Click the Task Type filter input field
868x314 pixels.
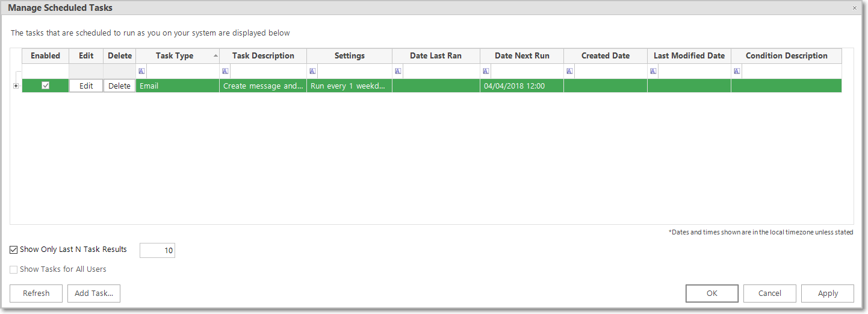tap(182, 71)
